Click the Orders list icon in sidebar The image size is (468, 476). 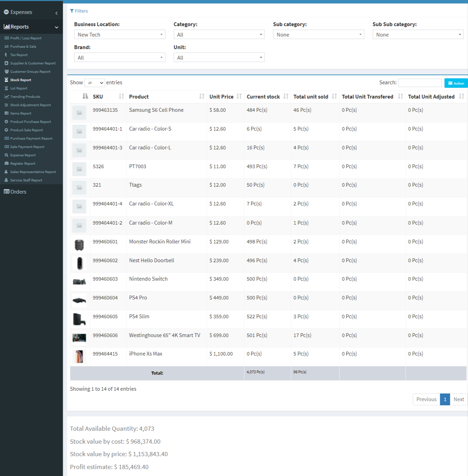point(7,192)
